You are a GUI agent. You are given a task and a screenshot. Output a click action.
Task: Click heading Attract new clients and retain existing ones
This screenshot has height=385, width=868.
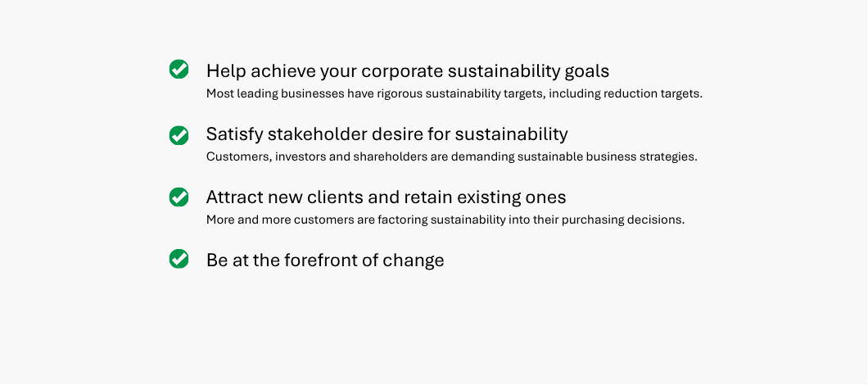(386, 197)
